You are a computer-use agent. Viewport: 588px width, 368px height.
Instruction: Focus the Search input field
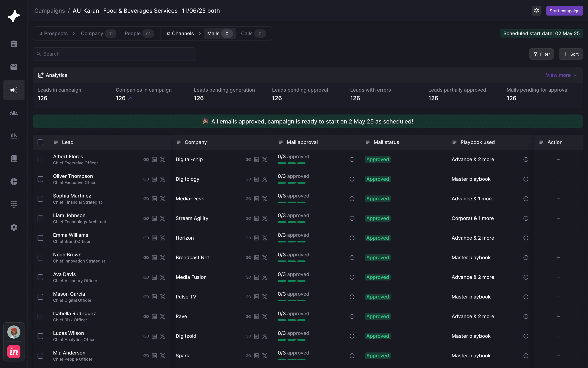click(x=114, y=54)
